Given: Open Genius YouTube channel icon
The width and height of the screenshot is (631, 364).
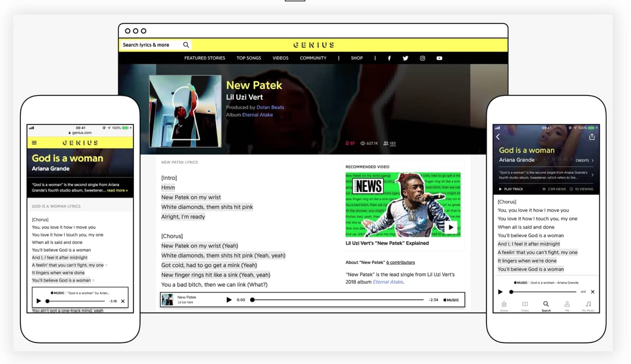Looking at the screenshot, I should [x=440, y=58].
